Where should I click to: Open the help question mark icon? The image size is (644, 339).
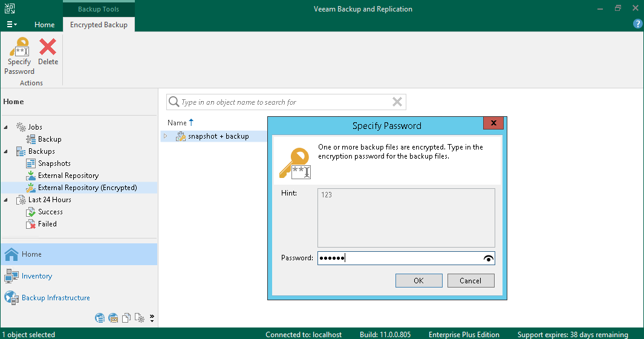click(637, 24)
